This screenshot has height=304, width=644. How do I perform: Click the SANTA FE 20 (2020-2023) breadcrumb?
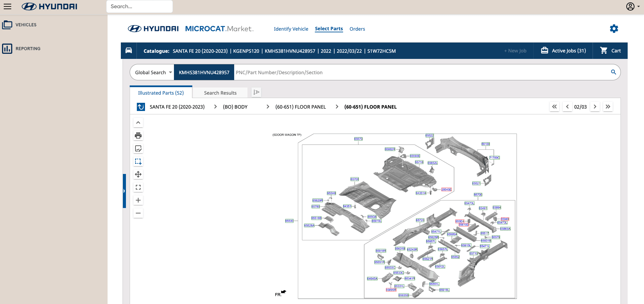(177, 107)
